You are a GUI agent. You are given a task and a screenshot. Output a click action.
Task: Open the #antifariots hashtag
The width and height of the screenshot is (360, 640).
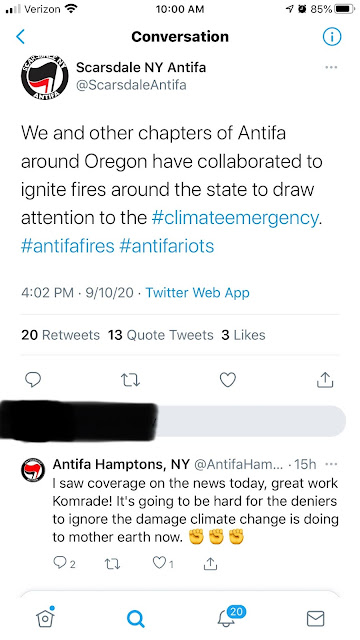pos(167,246)
